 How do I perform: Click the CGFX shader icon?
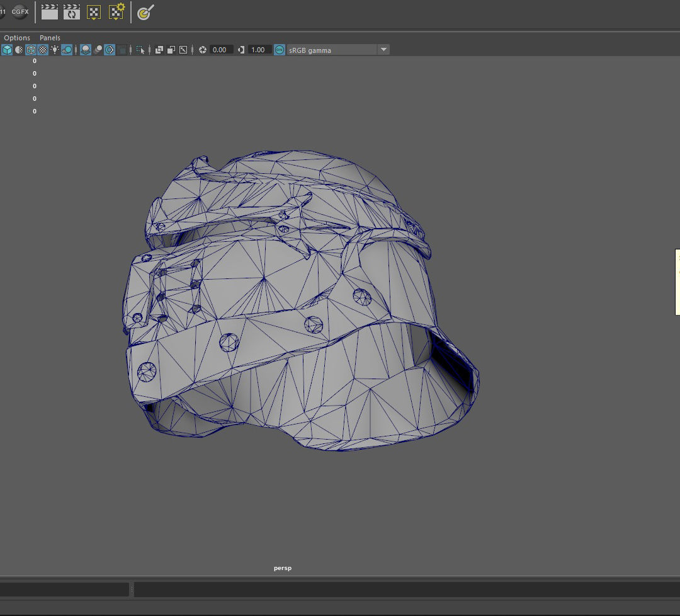click(20, 12)
